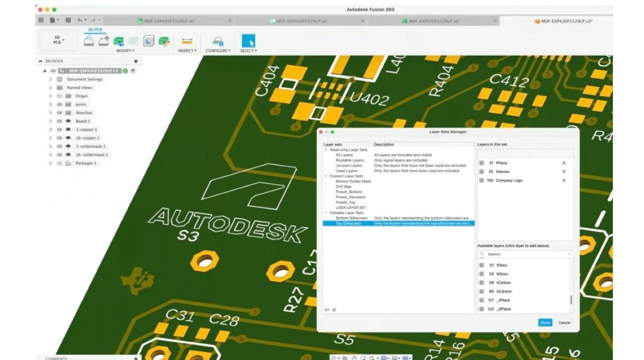
Task: Remove tNames layer with its X icon
Action: (563, 171)
